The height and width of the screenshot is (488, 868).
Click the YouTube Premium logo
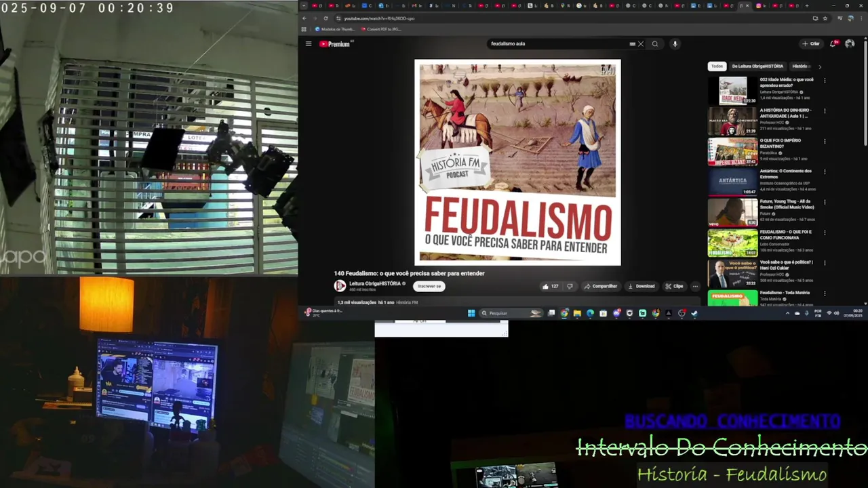pos(335,44)
